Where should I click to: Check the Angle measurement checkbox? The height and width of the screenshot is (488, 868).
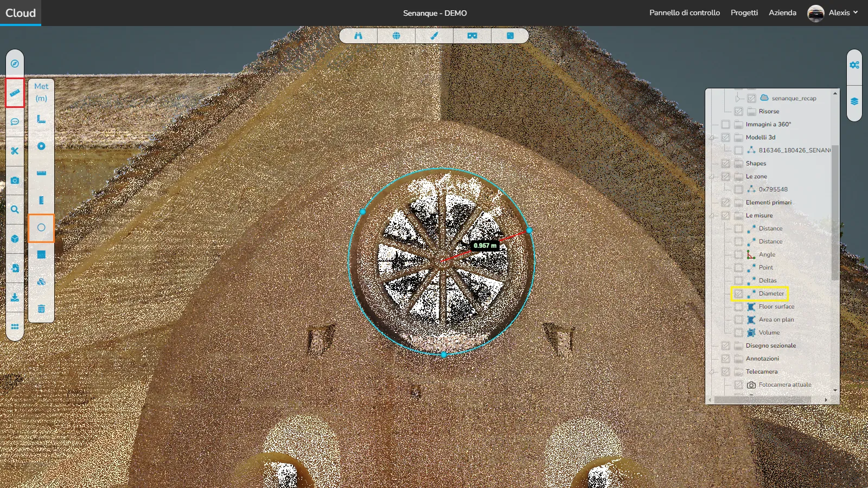(738, 254)
